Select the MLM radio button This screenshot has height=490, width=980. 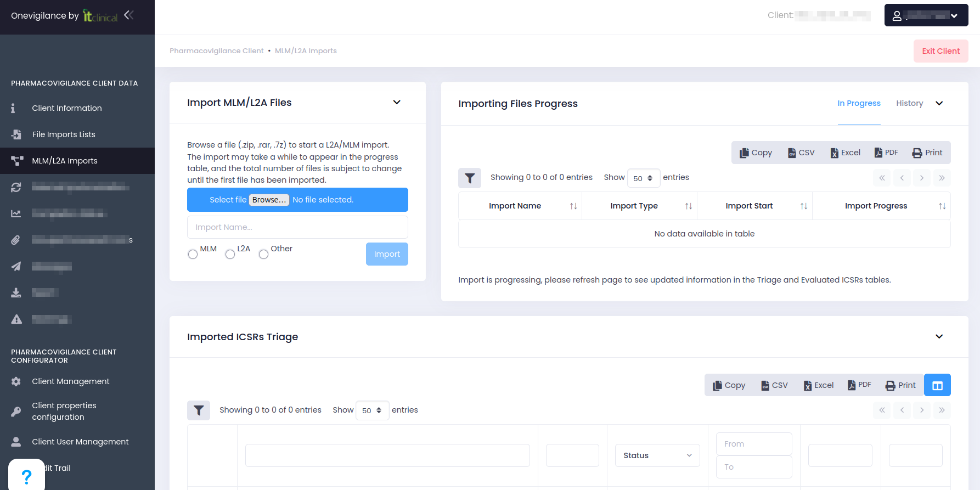click(193, 254)
